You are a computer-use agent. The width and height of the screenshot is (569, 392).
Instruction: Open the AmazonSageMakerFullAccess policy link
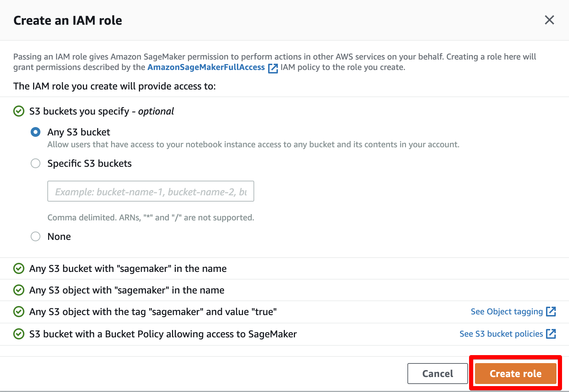pyautogui.click(x=206, y=67)
